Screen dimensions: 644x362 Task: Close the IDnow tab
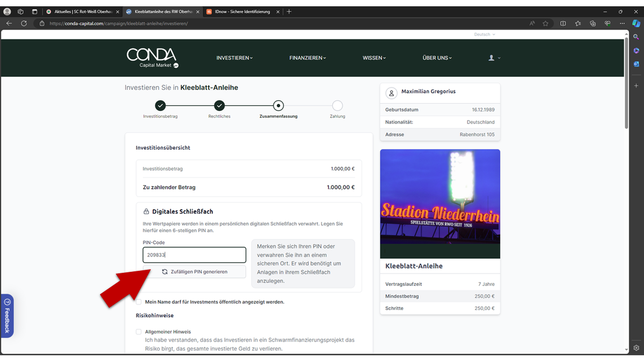[x=278, y=11]
